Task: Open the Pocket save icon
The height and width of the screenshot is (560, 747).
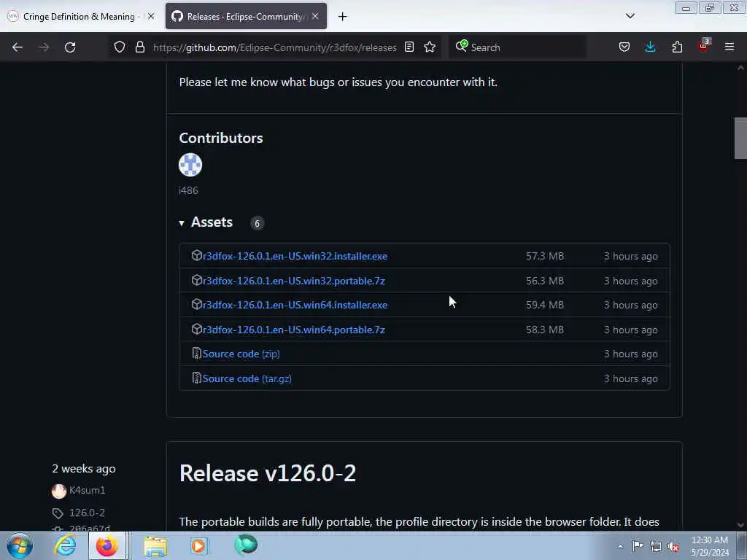Action: (x=624, y=47)
